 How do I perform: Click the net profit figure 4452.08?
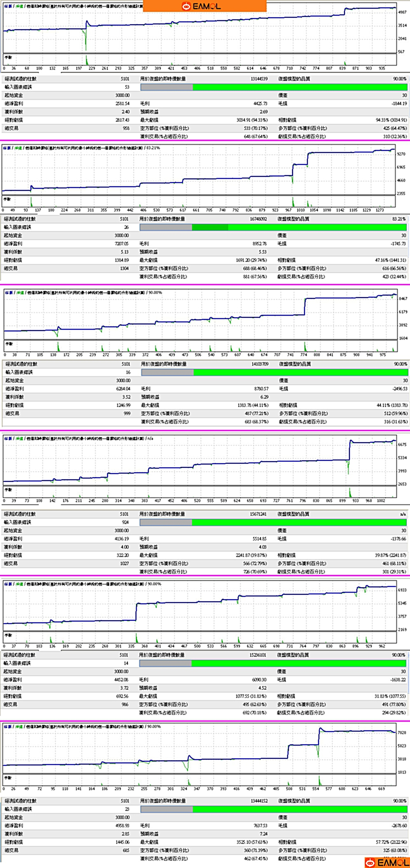[122, 680]
